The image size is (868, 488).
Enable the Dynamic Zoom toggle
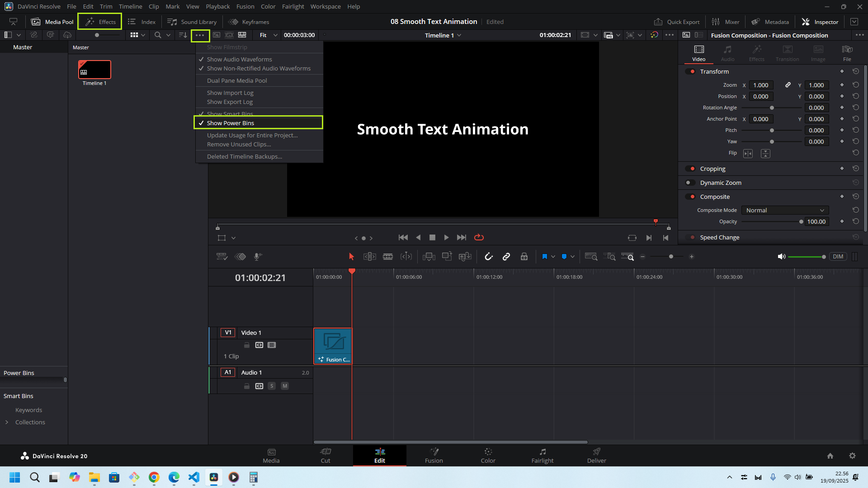pyautogui.click(x=690, y=183)
